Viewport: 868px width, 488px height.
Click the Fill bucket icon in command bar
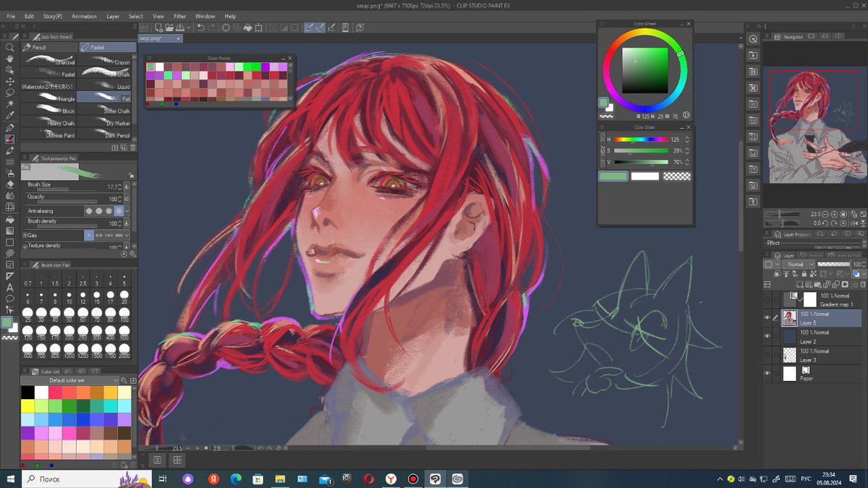tap(248, 27)
